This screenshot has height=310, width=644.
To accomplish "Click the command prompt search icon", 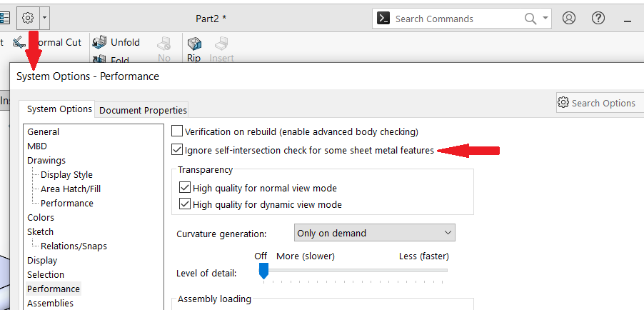I will click(x=383, y=19).
